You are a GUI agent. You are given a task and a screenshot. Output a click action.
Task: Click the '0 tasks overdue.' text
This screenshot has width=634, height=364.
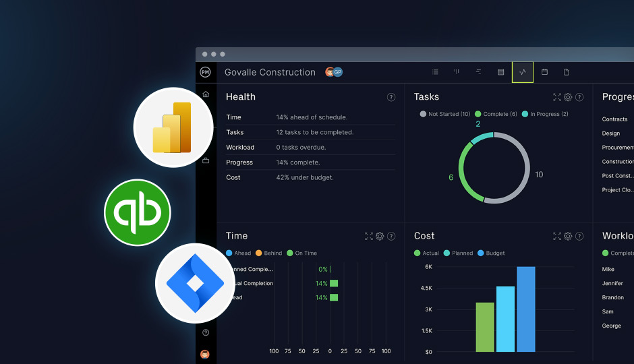pyautogui.click(x=301, y=147)
